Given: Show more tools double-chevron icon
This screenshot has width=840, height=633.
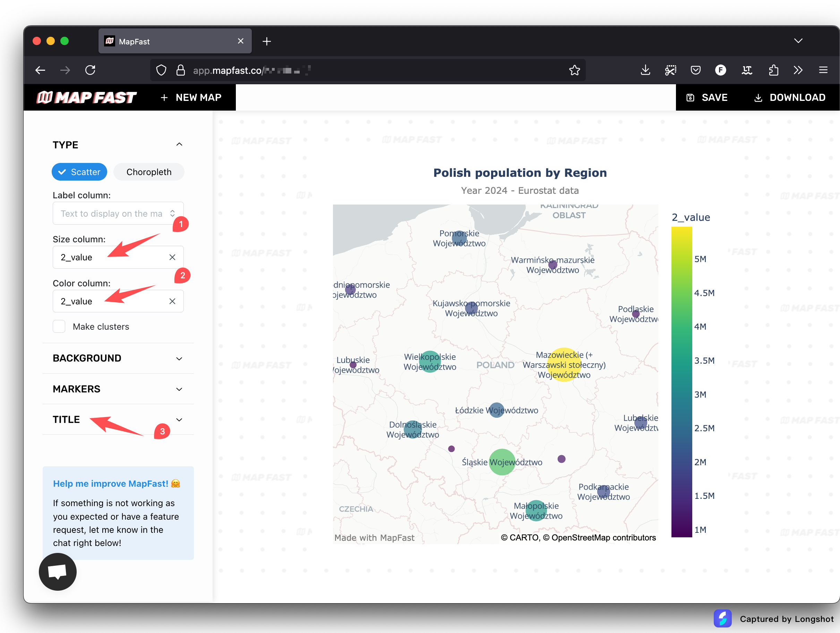Looking at the screenshot, I should point(798,70).
